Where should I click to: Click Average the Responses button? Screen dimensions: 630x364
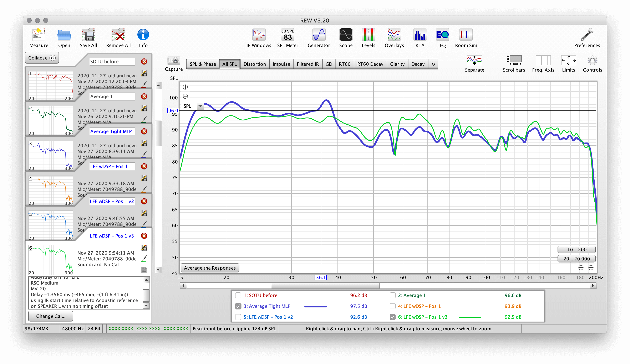tap(210, 268)
